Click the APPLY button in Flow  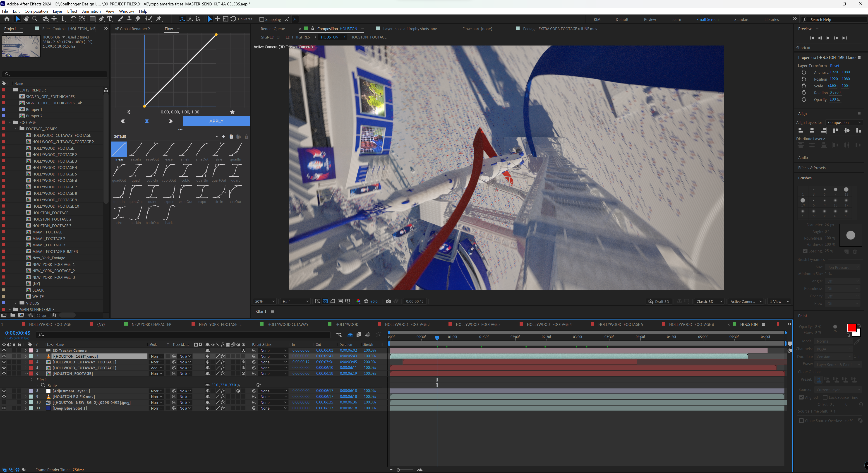point(216,121)
